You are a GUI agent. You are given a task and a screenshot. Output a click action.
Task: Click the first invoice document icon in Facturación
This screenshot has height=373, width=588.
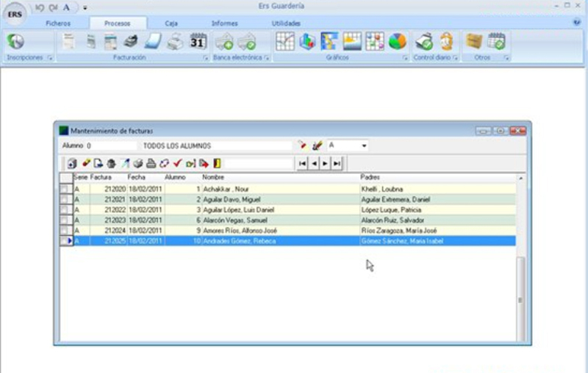coord(68,41)
